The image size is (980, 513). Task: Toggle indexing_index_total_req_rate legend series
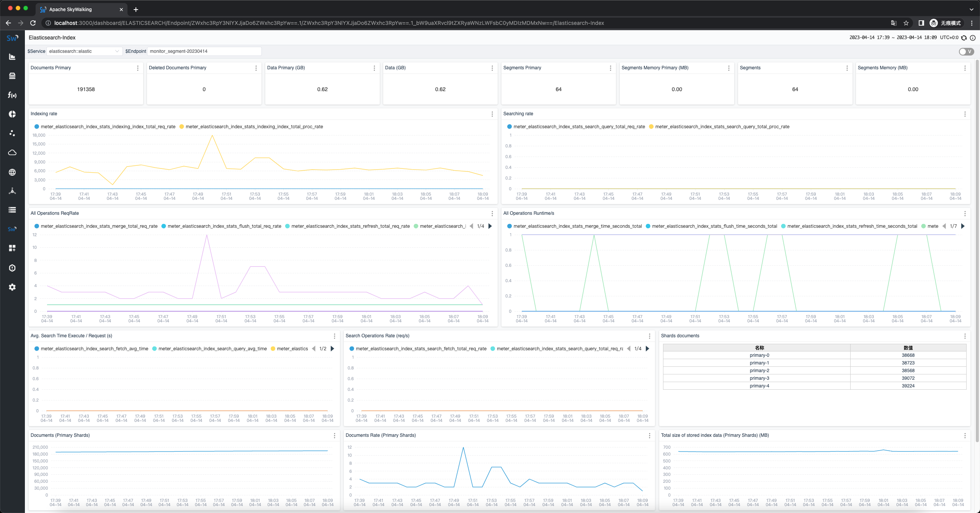click(x=108, y=127)
